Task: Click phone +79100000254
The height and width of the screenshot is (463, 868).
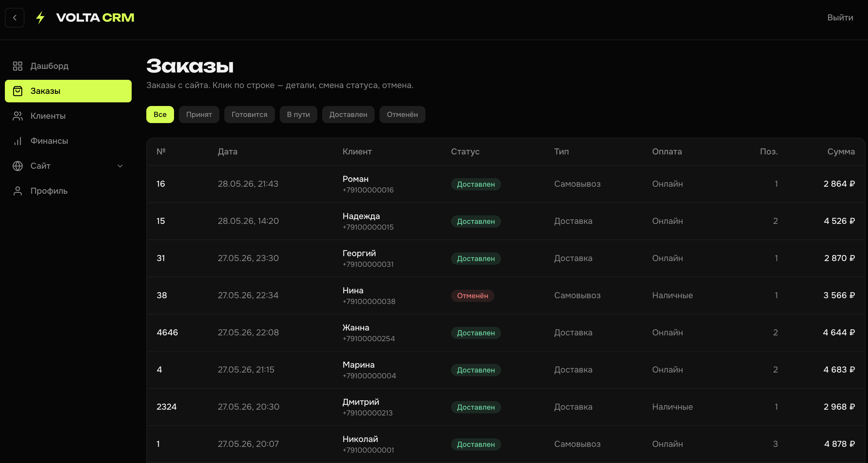Action: (369, 339)
